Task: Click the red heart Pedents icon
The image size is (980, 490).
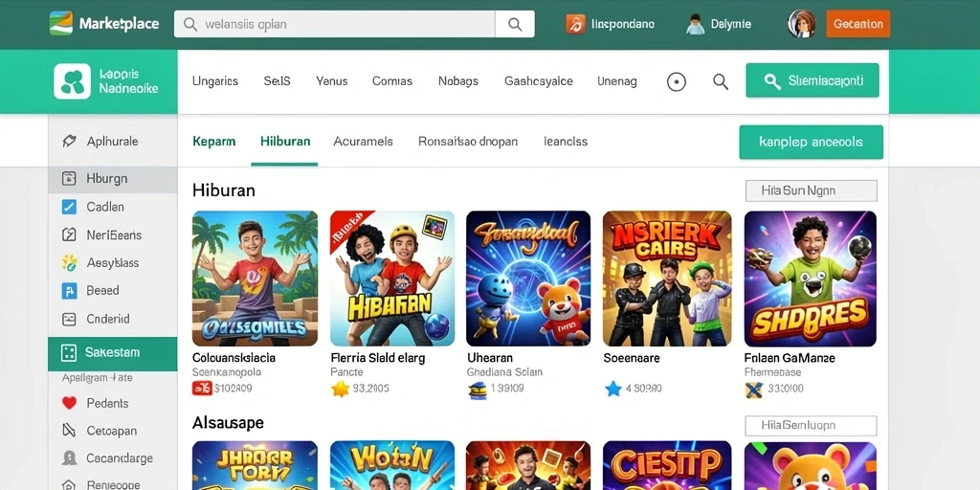Action: tap(69, 403)
